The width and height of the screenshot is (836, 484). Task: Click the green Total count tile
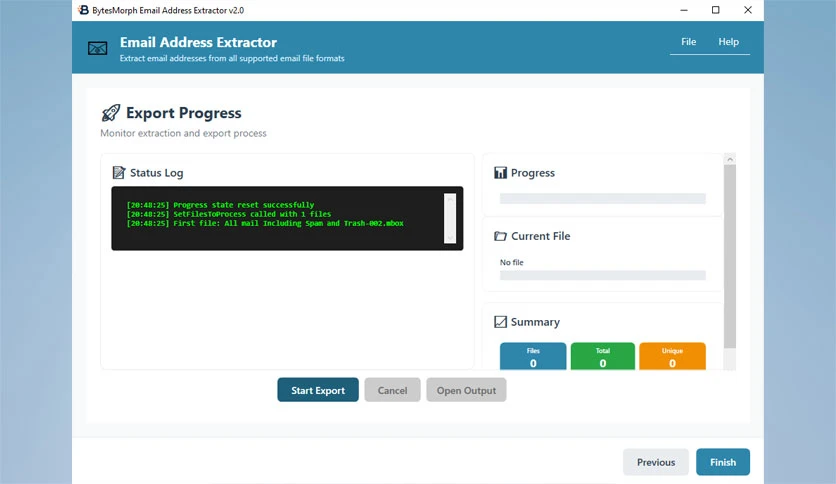click(602, 357)
